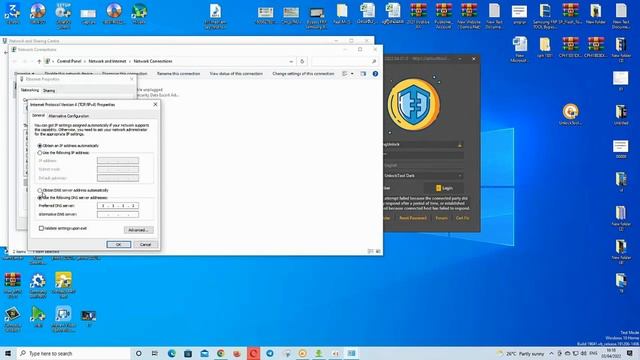Viewport: 640px width, 360px height.
Task: Open red circular app on taskbar
Action: point(253,353)
